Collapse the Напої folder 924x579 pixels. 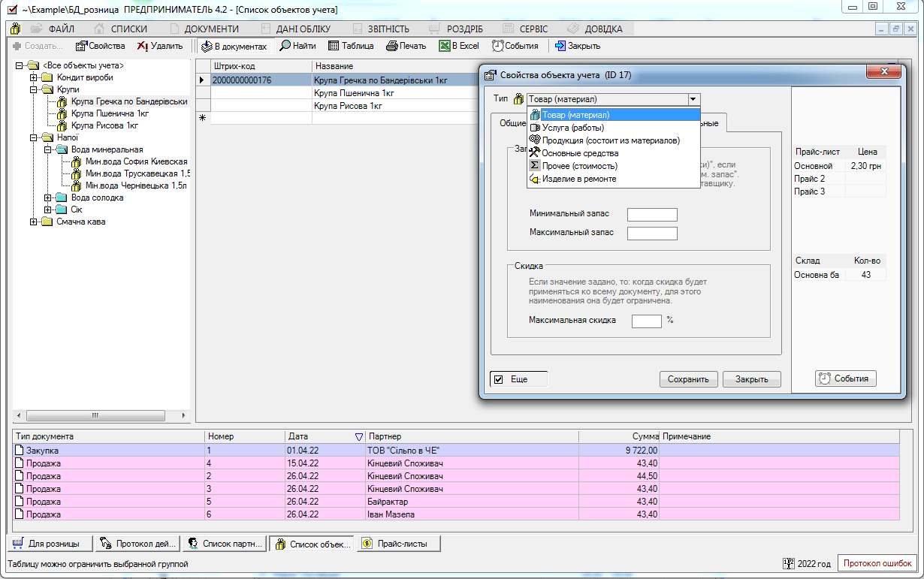tap(33, 137)
